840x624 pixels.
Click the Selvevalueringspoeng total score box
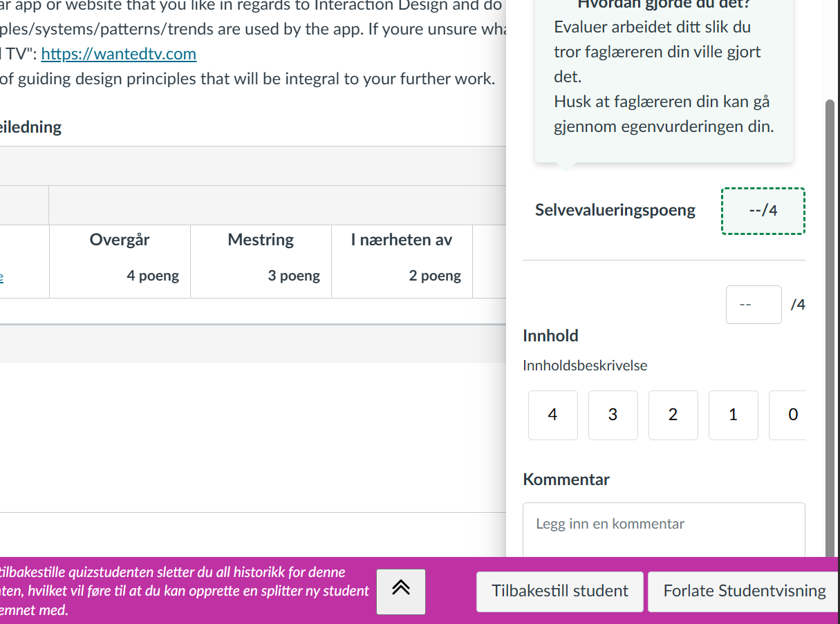pyautogui.click(x=763, y=211)
